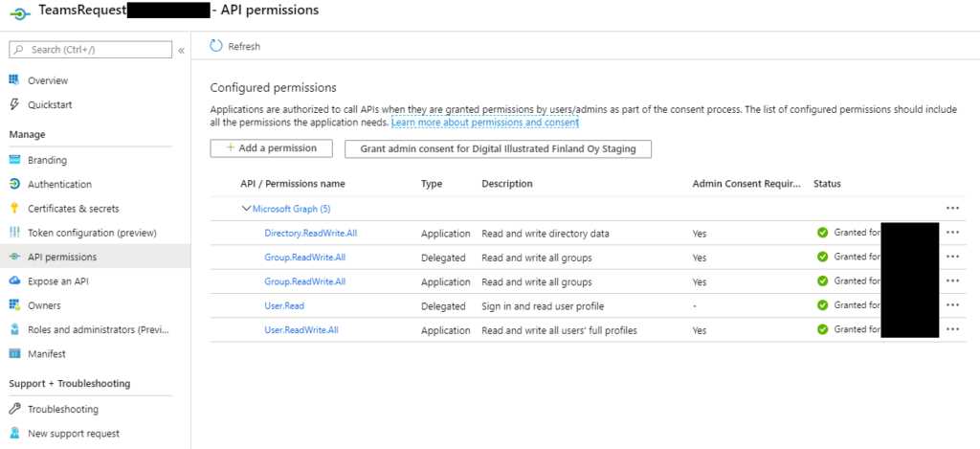This screenshot has width=980, height=449.
Task: Open ellipsis menu for Directory.ReadWrite.All row
Action: [952, 233]
